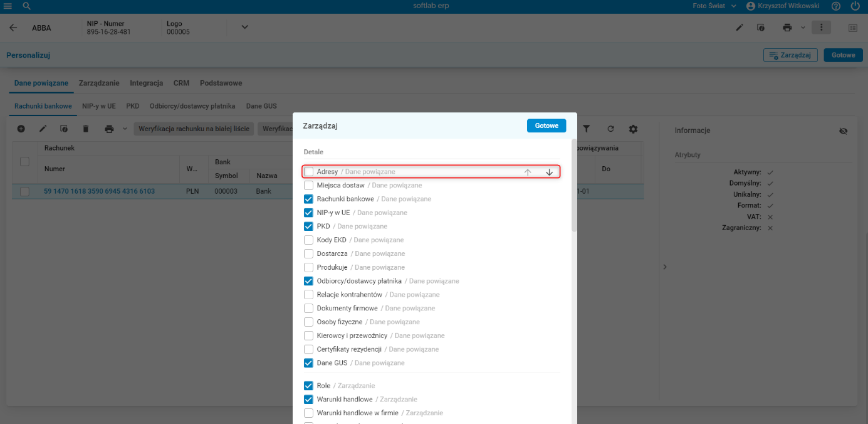
Task: Collapse the Informacje side panel chevron
Action: tap(665, 267)
